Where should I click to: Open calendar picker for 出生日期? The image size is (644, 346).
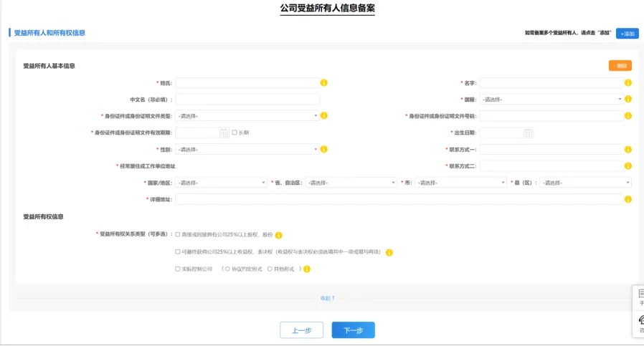(528, 133)
